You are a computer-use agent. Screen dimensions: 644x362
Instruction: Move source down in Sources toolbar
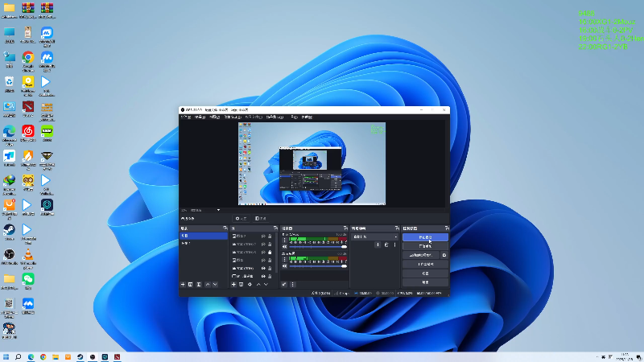(266, 285)
